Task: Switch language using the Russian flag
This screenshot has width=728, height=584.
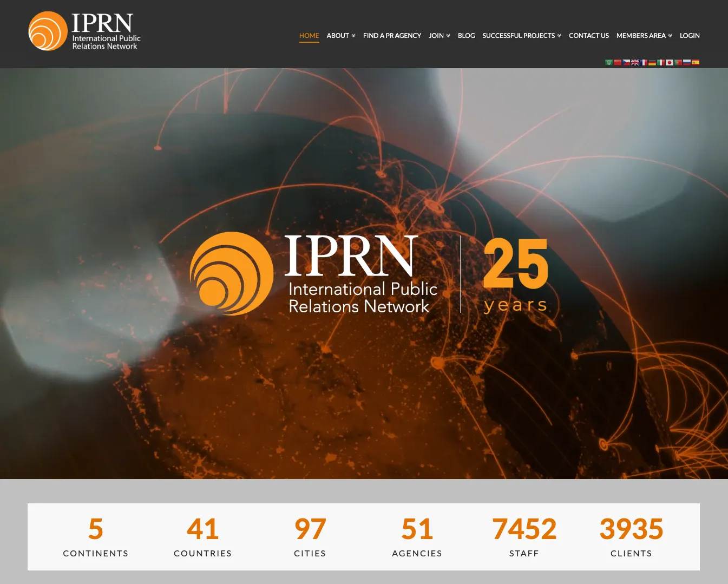Action: [x=687, y=63]
